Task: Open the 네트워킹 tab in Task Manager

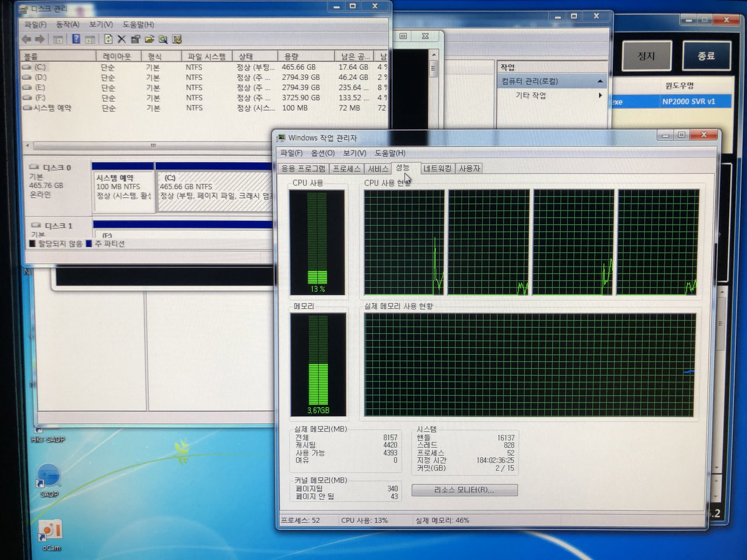Action: (x=437, y=168)
